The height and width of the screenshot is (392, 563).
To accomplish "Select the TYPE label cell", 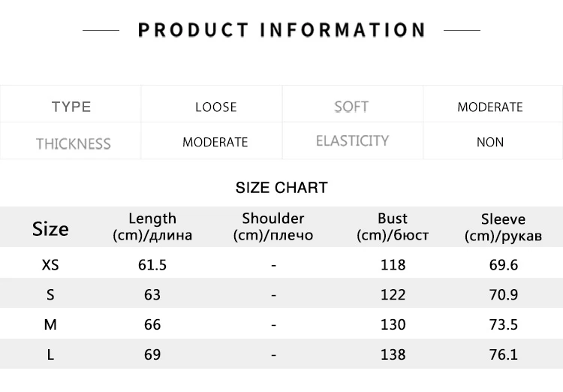I will (x=71, y=107).
